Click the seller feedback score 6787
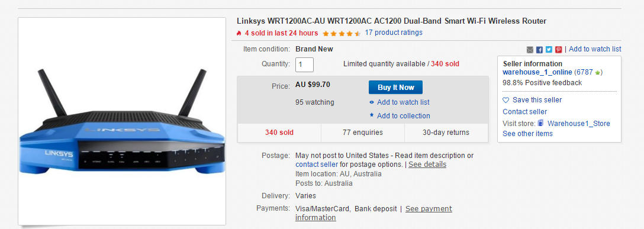The image size is (644, 229). [x=585, y=72]
